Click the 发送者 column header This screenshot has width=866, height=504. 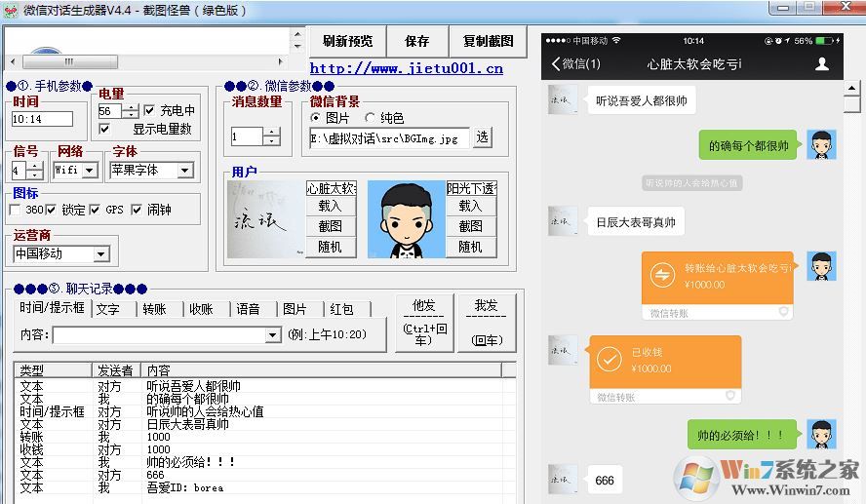(x=116, y=369)
